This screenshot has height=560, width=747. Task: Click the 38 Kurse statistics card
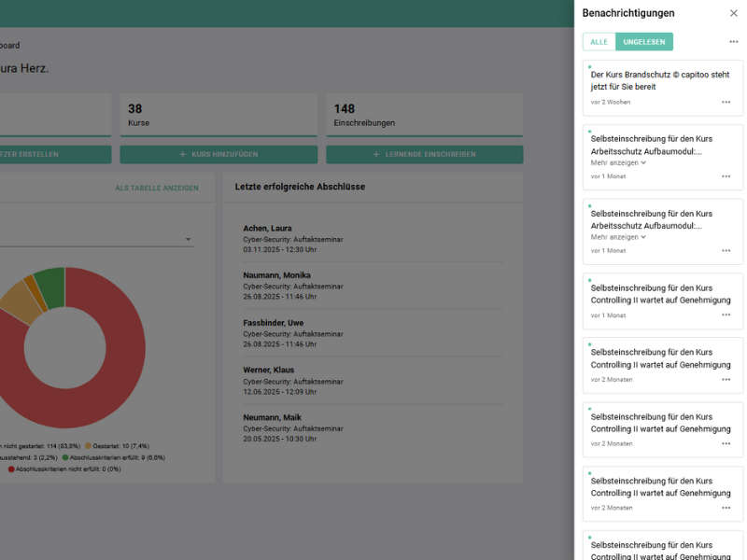(218, 115)
